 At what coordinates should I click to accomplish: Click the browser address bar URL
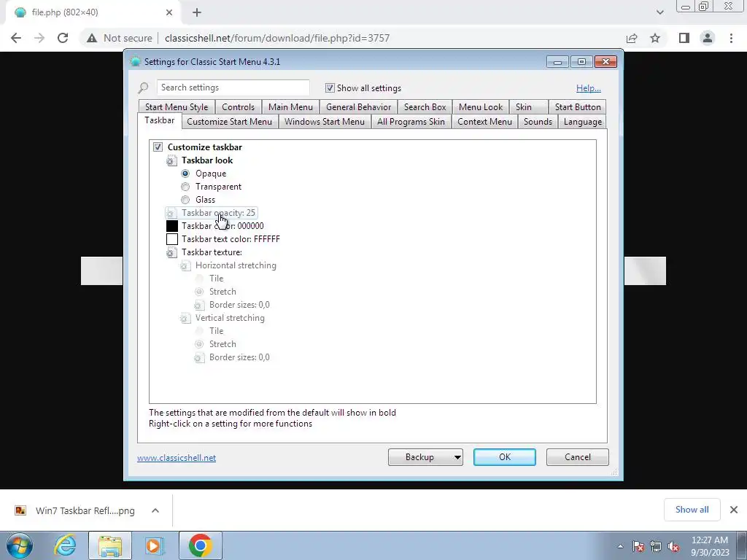click(x=277, y=38)
